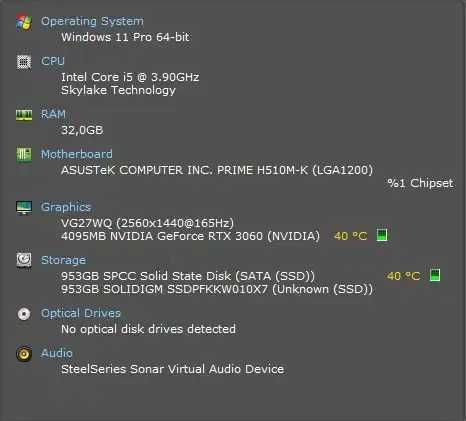Open the Graphics section link
The image size is (466, 421).
pyautogui.click(x=66, y=207)
